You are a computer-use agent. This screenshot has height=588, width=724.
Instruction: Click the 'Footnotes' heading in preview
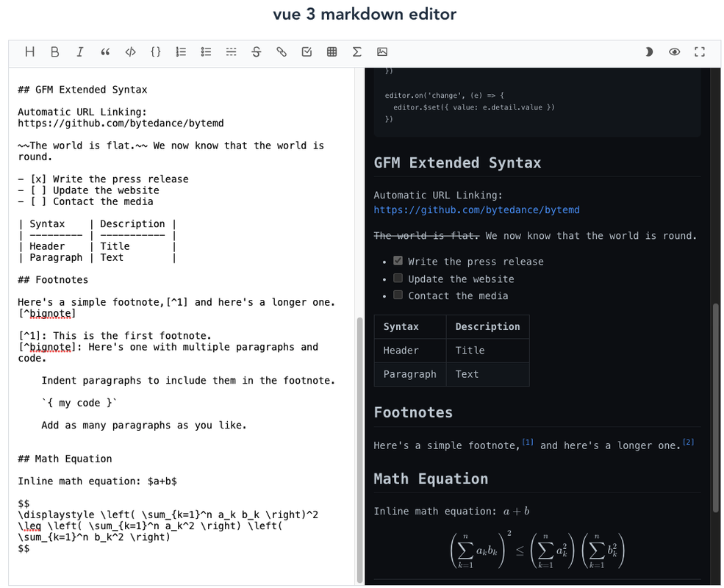click(x=413, y=412)
